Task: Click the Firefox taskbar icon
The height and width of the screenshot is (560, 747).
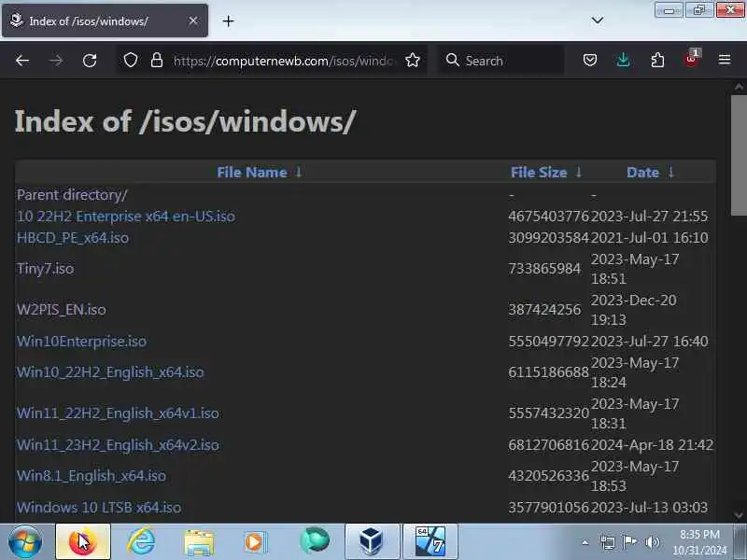Action: (83, 542)
